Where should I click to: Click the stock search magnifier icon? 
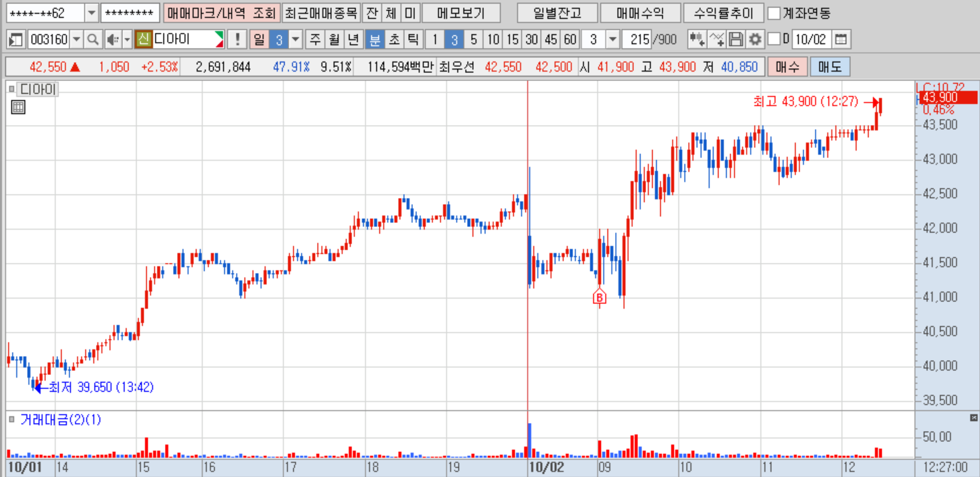(93, 39)
